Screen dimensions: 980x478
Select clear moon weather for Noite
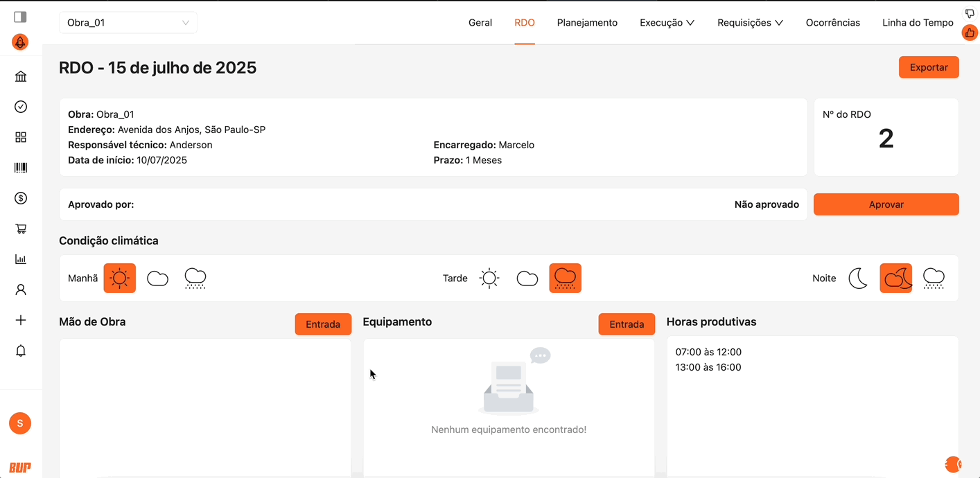click(x=858, y=278)
